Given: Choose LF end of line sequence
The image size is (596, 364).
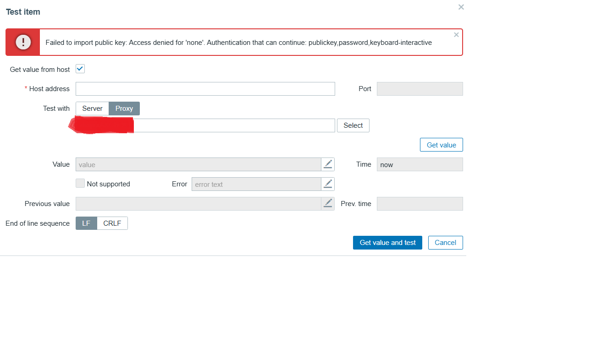Looking at the screenshot, I should point(86,223).
